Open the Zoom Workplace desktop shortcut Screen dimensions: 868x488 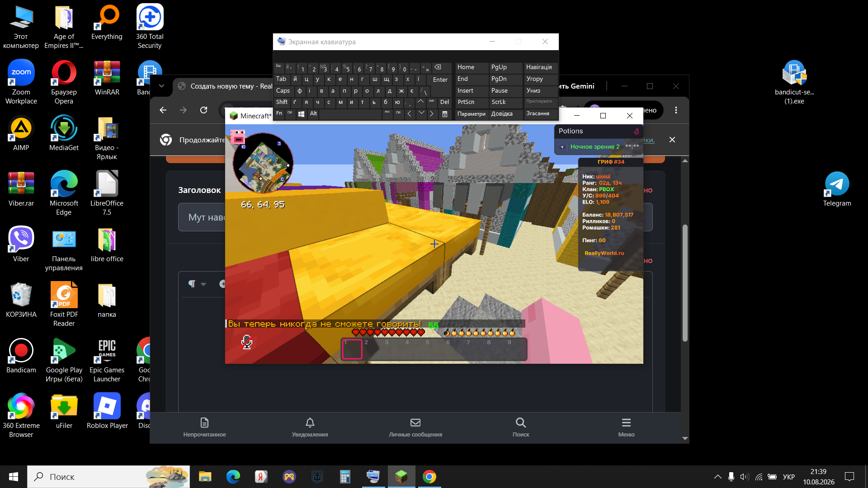[21, 83]
